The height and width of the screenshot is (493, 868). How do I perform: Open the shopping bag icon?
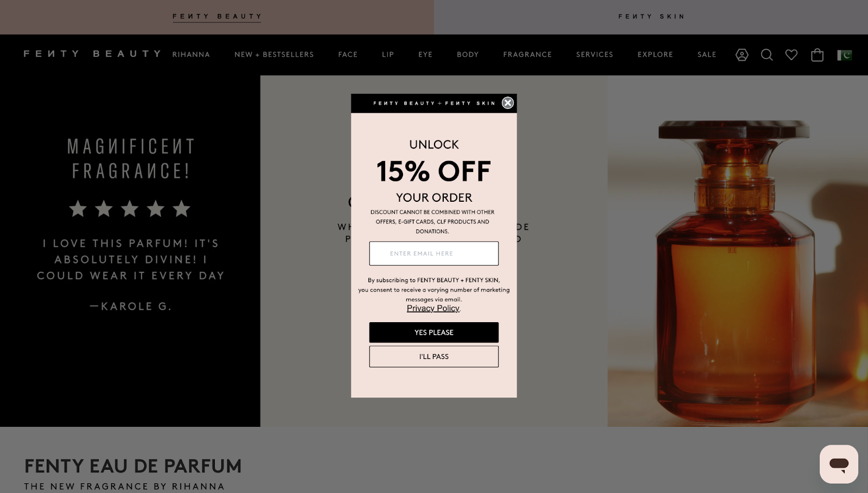(x=817, y=55)
